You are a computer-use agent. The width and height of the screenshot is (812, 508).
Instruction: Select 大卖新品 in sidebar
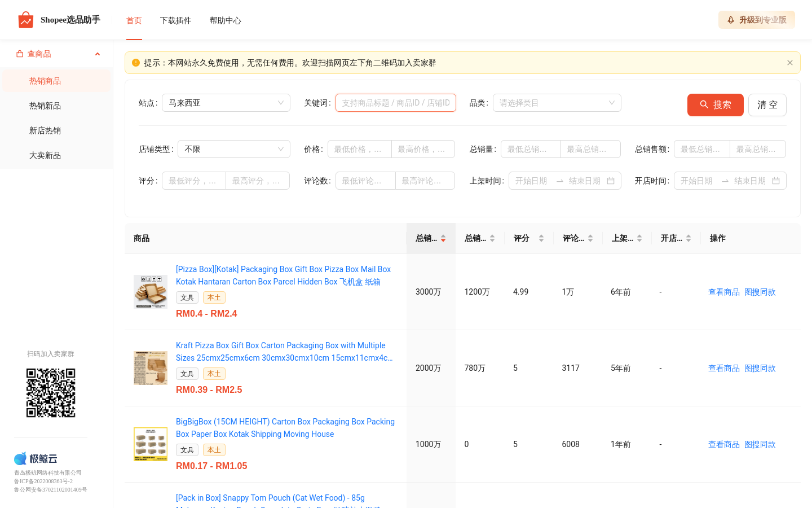pyautogui.click(x=56, y=155)
